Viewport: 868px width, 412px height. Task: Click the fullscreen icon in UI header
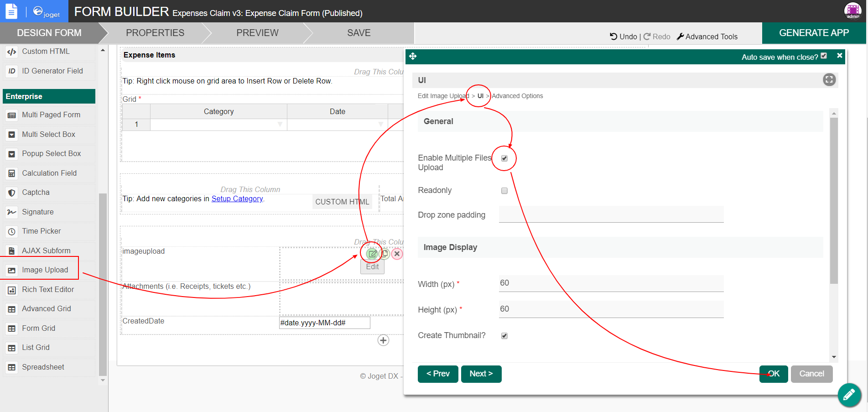[x=829, y=80]
